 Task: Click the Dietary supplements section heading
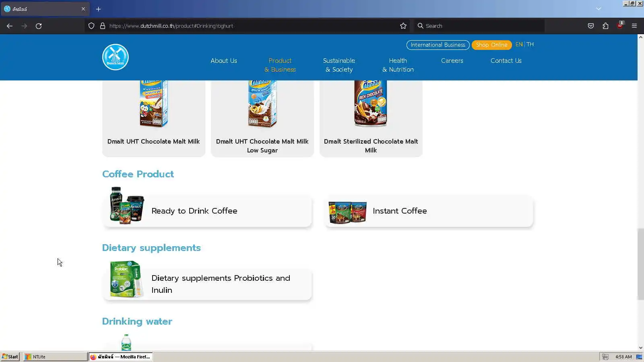click(x=151, y=248)
